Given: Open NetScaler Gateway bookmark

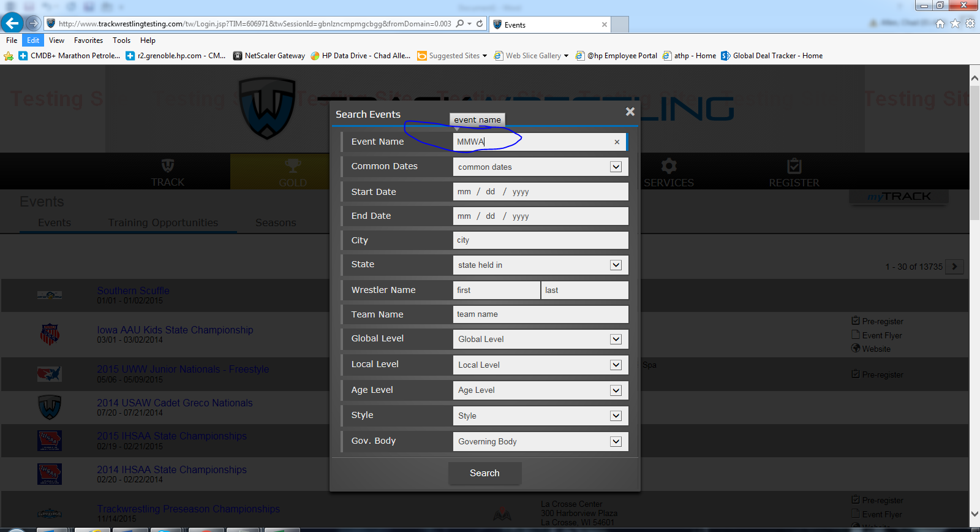Looking at the screenshot, I should [269, 56].
